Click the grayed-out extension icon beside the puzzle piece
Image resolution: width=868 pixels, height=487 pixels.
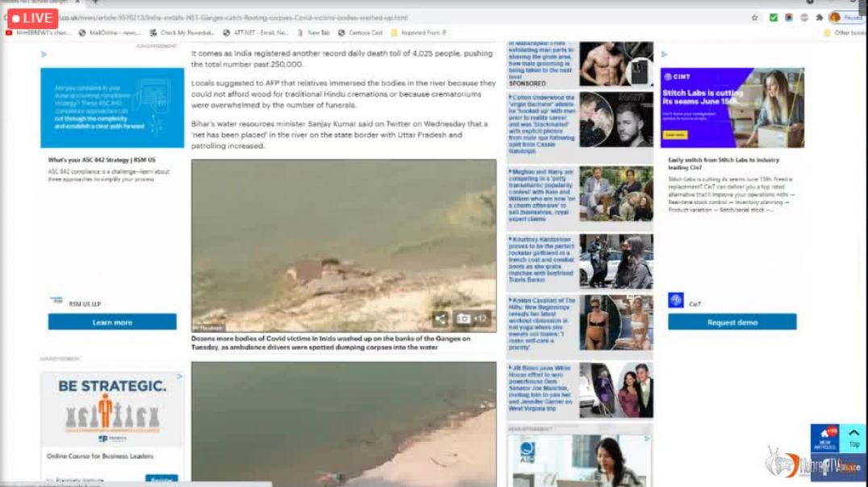point(804,17)
